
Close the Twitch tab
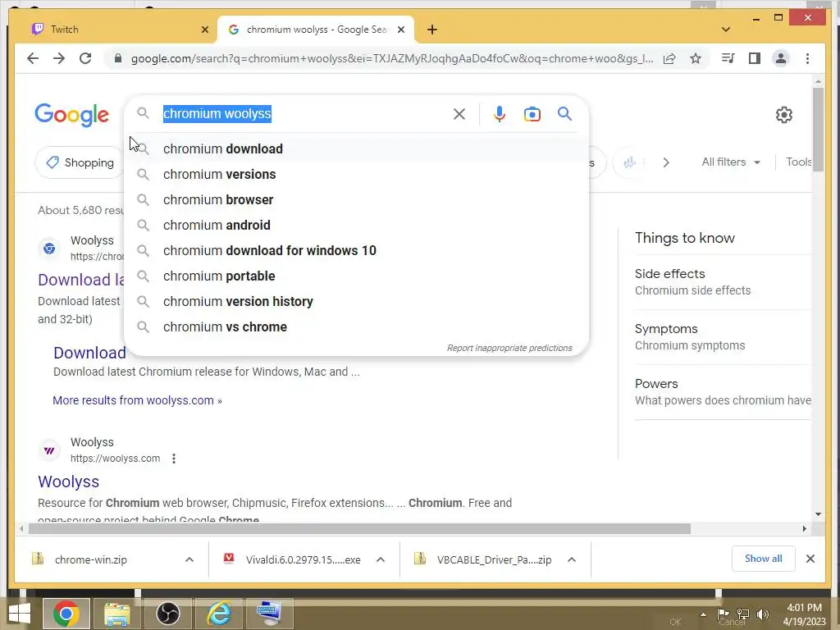tap(204, 30)
